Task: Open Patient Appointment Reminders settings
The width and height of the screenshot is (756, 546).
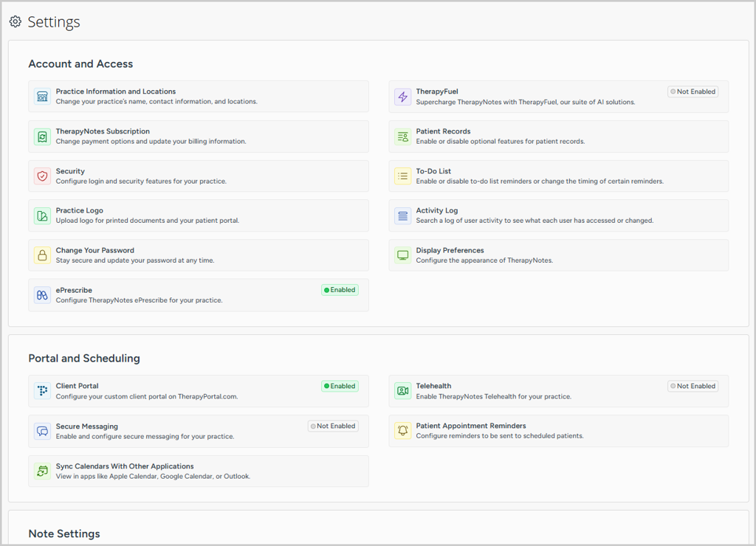Action: point(558,430)
